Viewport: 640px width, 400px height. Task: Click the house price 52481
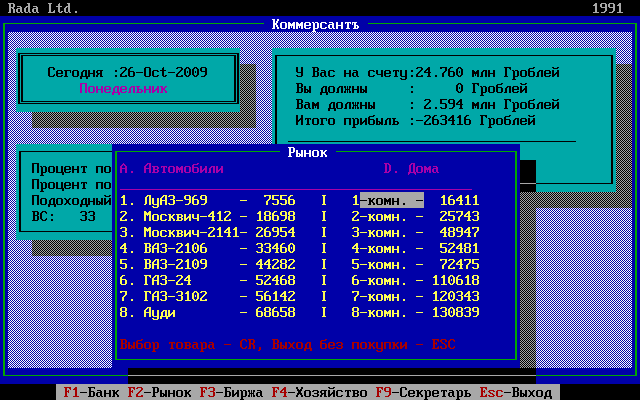460,248
